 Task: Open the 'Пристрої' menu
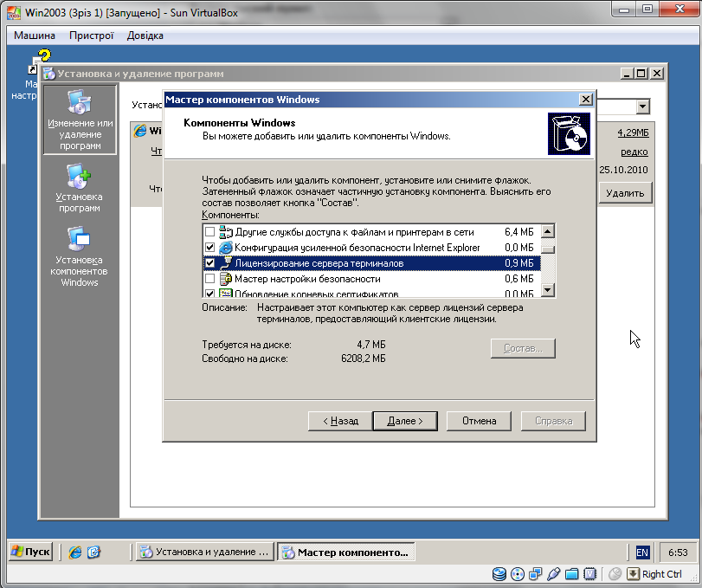[x=92, y=36]
